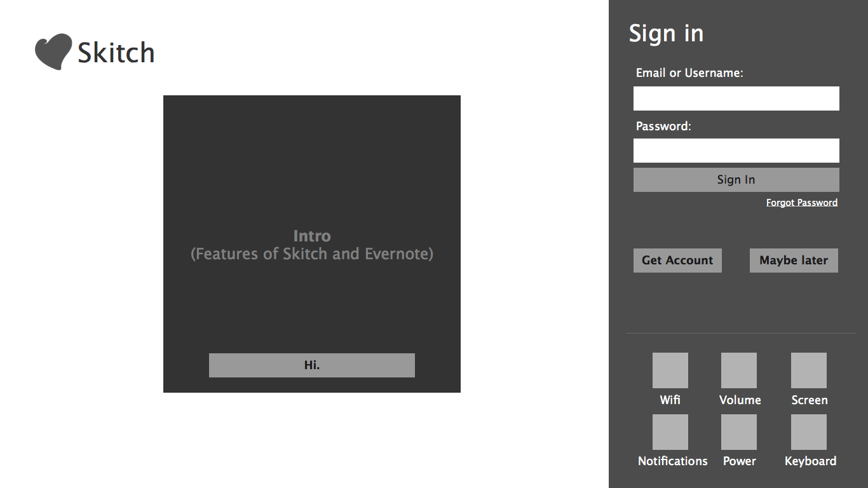The image size is (868, 488).
Task: Click the Sign in heading
Action: (x=666, y=33)
